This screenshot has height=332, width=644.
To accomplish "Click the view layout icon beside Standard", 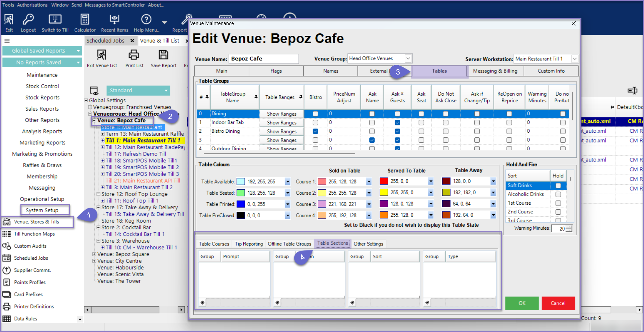I will tap(94, 91).
